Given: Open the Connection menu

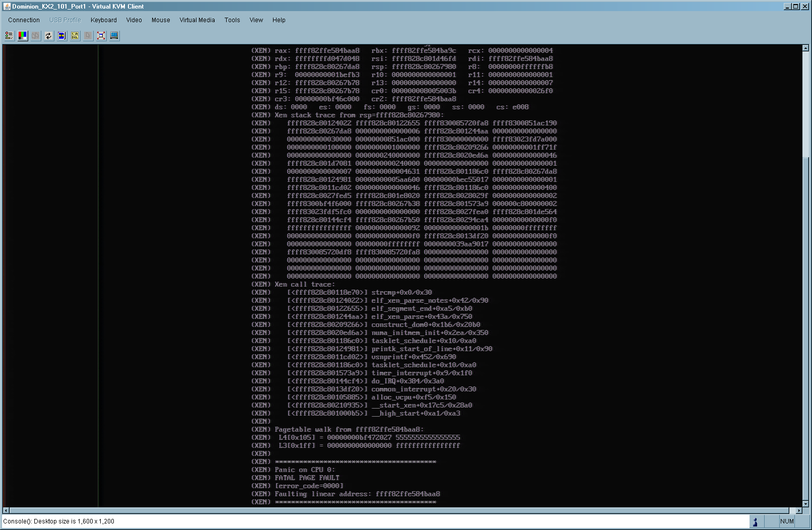Looking at the screenshot, I should [24, 20].
